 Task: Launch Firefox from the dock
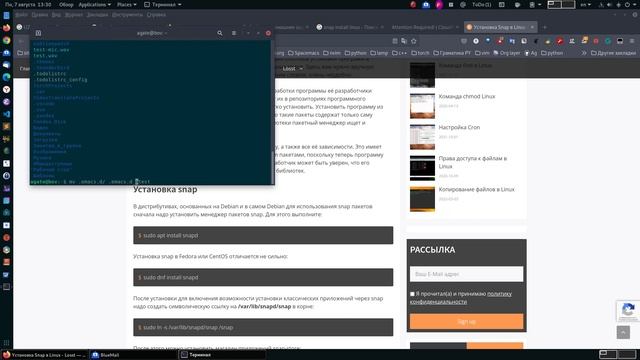(x=6, y=28)
